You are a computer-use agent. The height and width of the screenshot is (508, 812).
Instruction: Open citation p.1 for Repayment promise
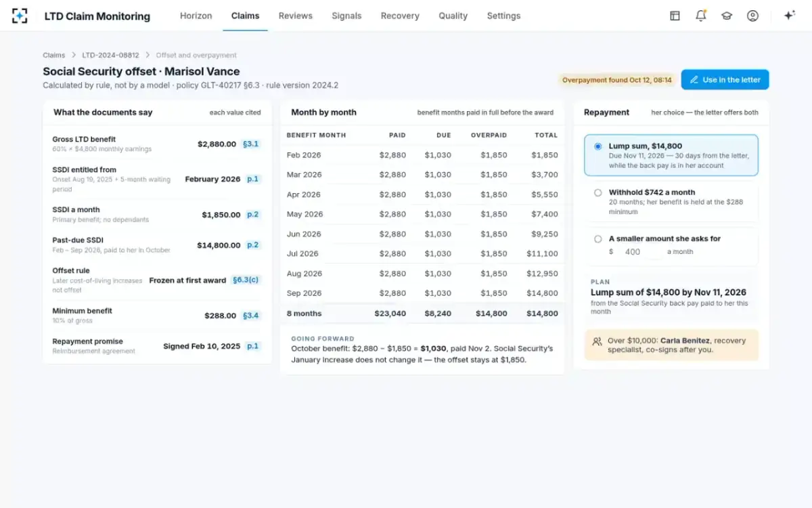click(252, 346)
